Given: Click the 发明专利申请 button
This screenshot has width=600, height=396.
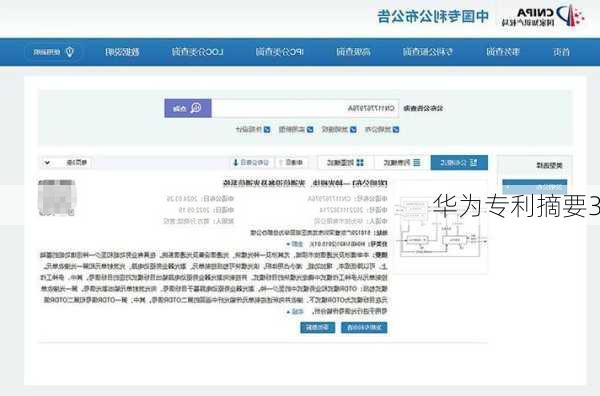Looking at the screenshot, I should pos(364,328).
